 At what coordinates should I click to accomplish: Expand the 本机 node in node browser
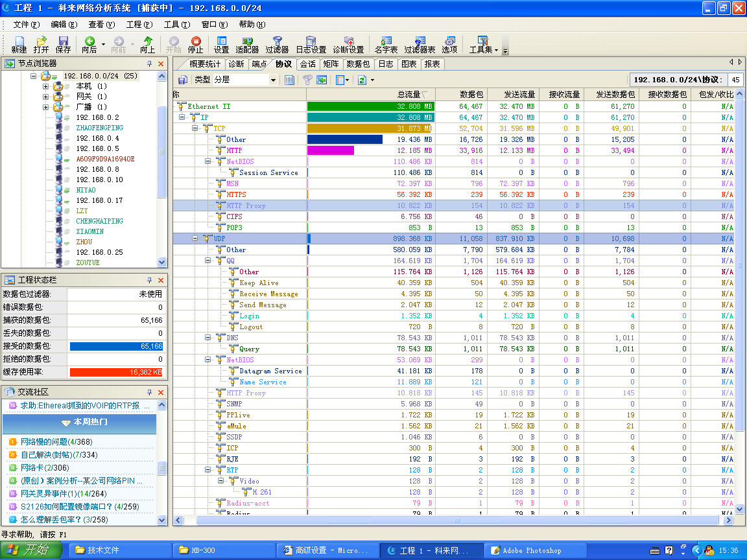click(x=46, y=86)
